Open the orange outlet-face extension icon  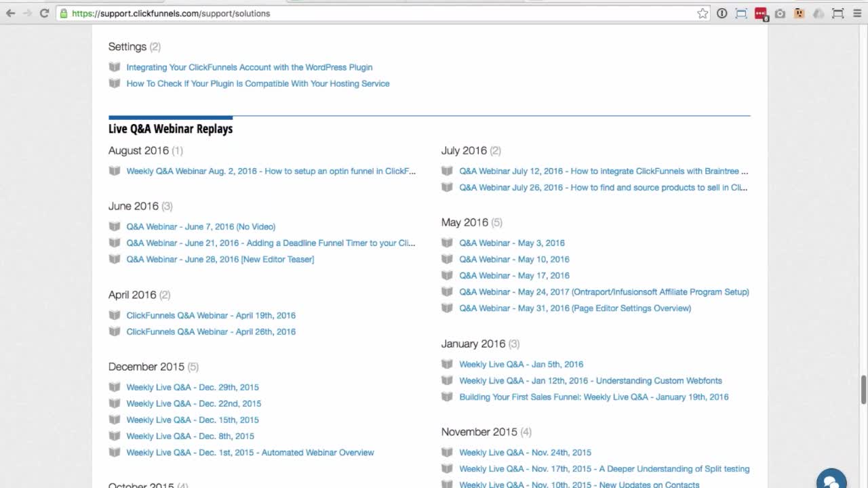click(x=800, y=13)
